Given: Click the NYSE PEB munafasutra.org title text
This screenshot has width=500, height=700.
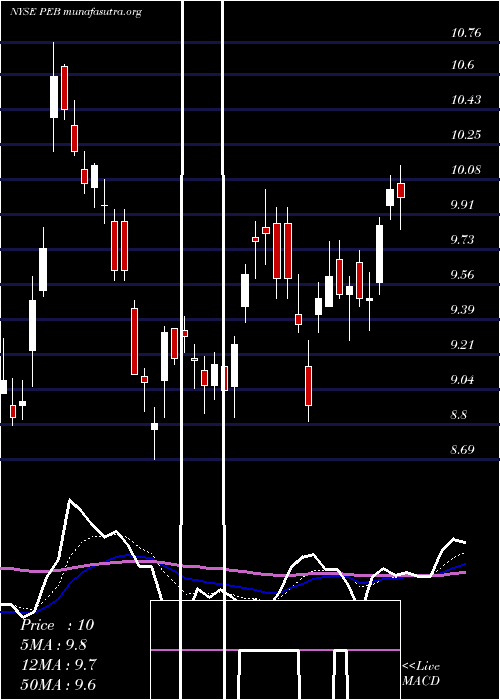Looking at the screenshot, I should pyautogui.click(x=76, y=12).
